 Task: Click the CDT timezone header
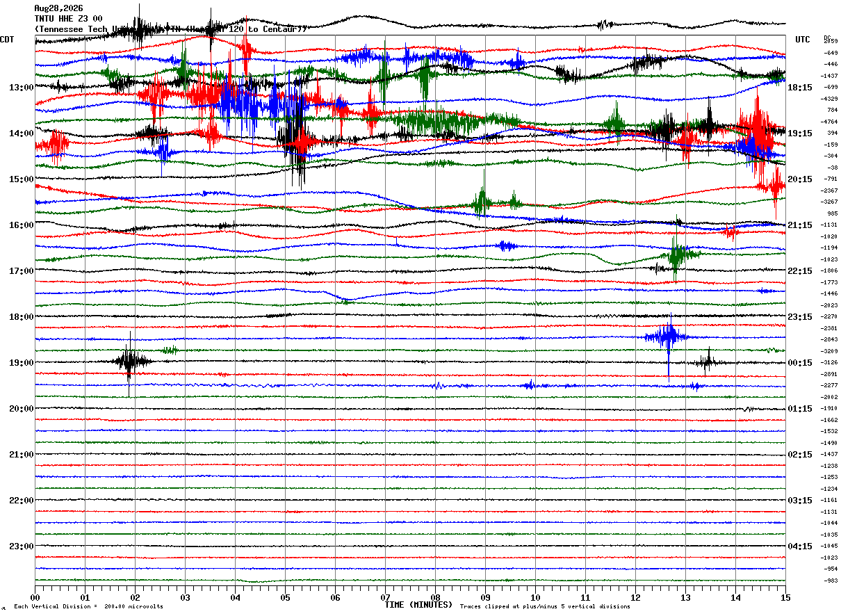tap(8, 40)
